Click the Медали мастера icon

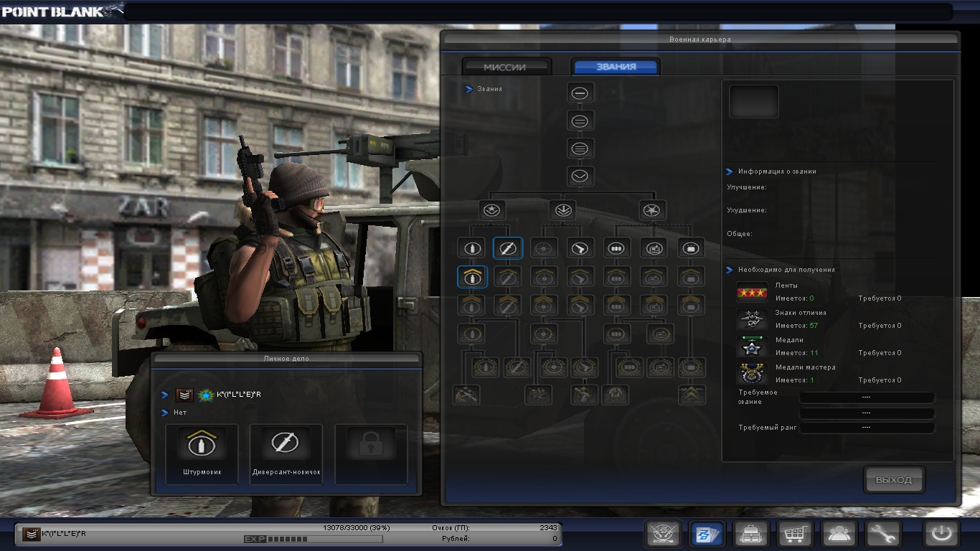point(752,374)
